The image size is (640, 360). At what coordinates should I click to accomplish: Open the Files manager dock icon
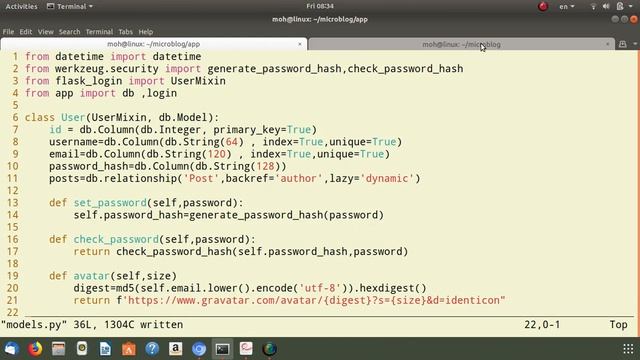point(58,349)
